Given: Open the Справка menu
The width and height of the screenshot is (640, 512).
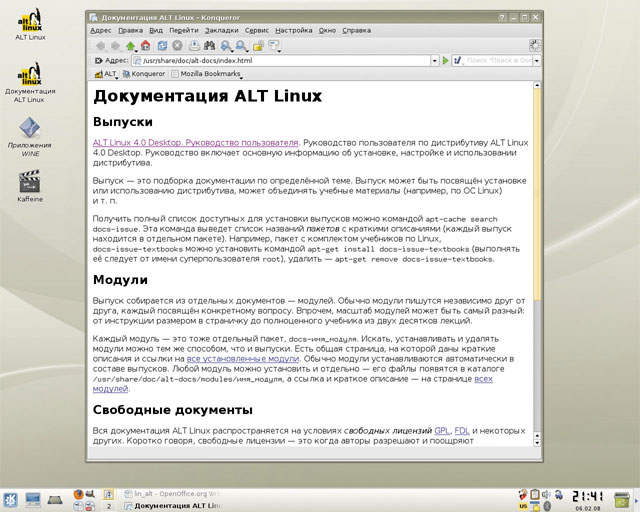Looking at the screenshot, I should 356,30.
